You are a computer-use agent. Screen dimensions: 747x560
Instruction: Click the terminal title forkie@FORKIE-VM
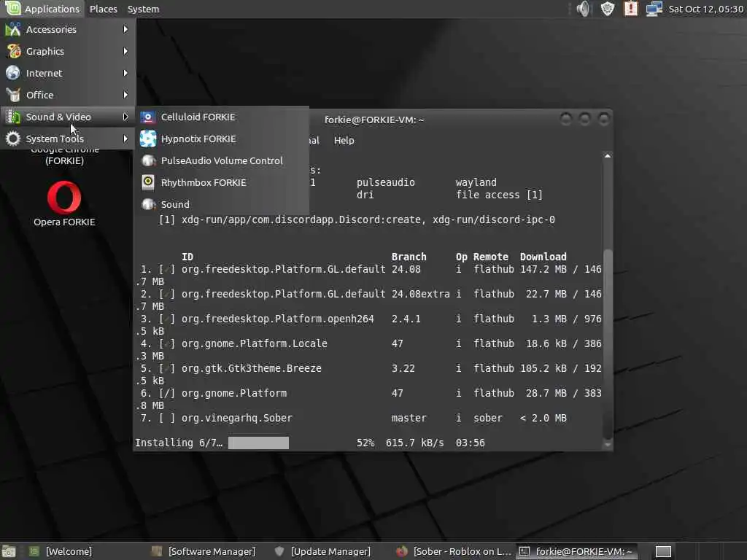374,120
